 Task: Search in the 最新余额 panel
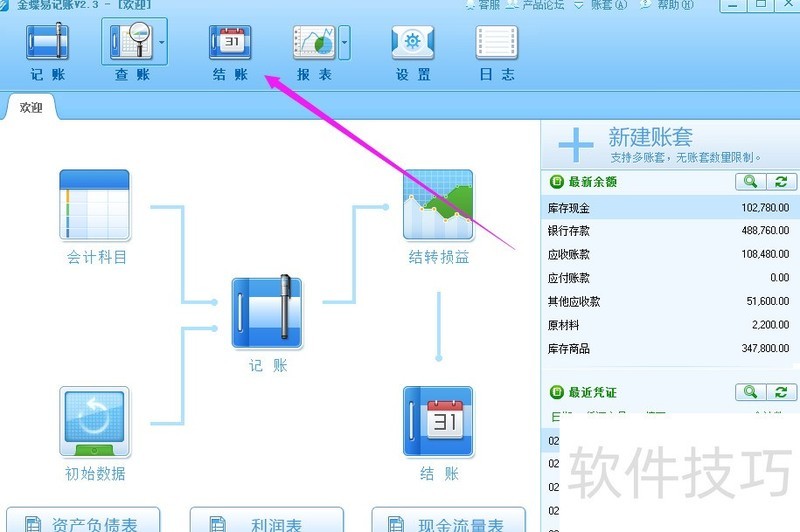(x=751, y=182)
